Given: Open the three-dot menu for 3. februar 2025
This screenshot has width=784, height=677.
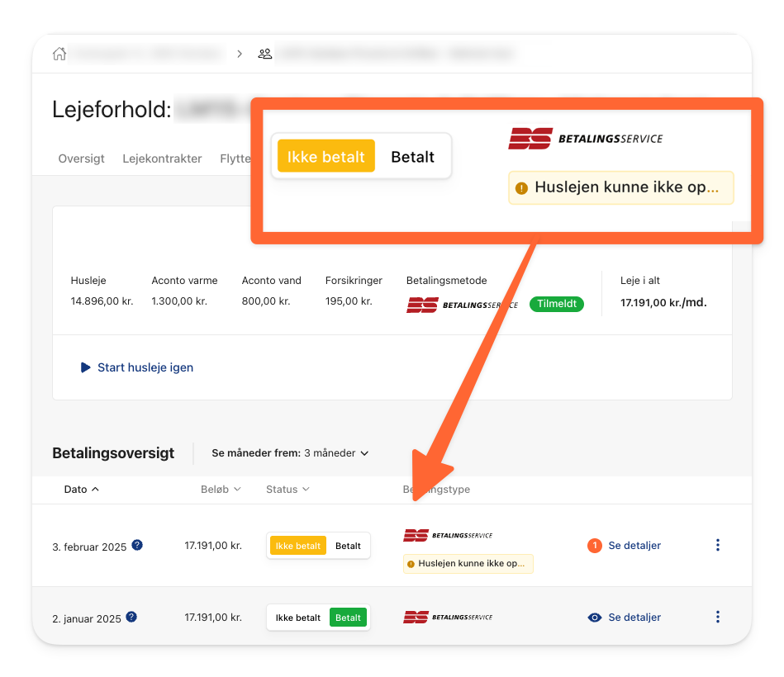Looking at the screenshot, I should coord(718,545).
